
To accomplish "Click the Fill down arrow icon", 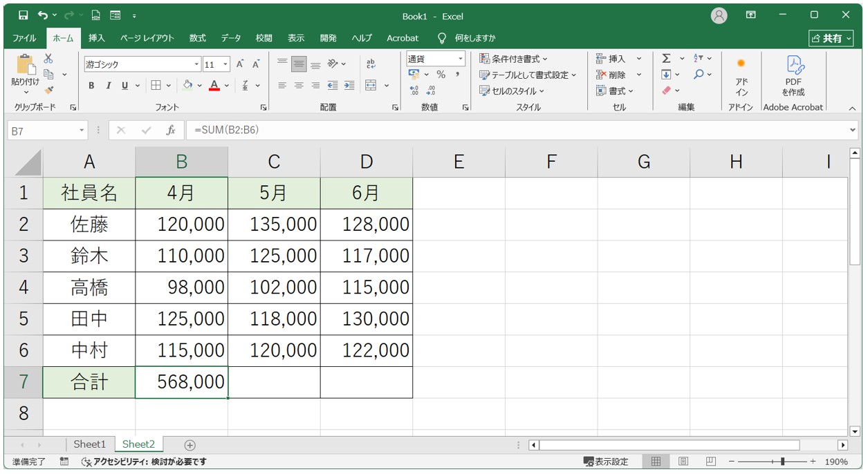I will 666,75.
